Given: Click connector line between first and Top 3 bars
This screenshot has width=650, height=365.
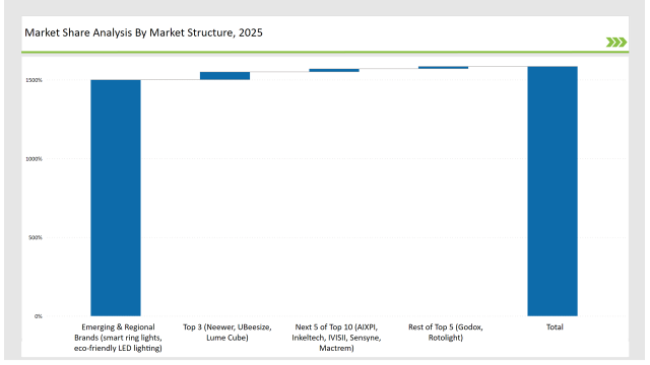Looking at the screenshot, I should [170, 80].
